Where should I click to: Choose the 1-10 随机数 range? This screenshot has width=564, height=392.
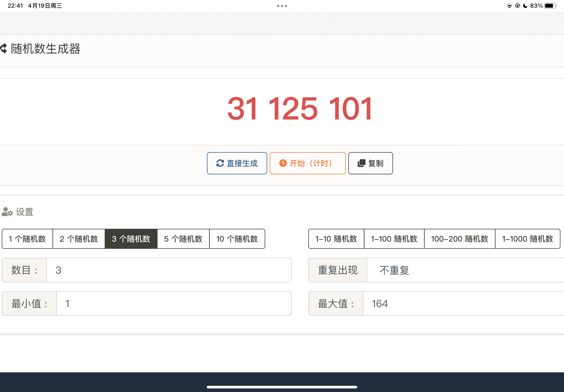point(336,239)
